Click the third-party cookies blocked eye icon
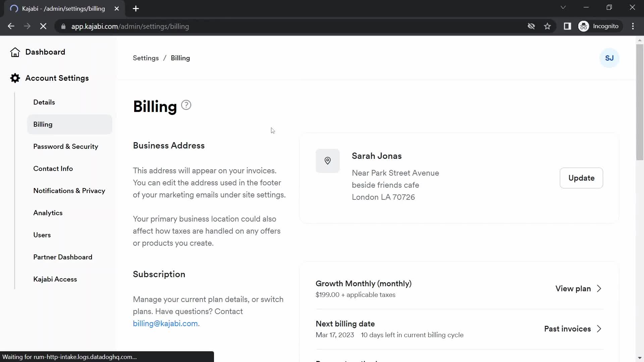This screenshot has height=362, width=644. pyautogui.click(x=531, y=26)
